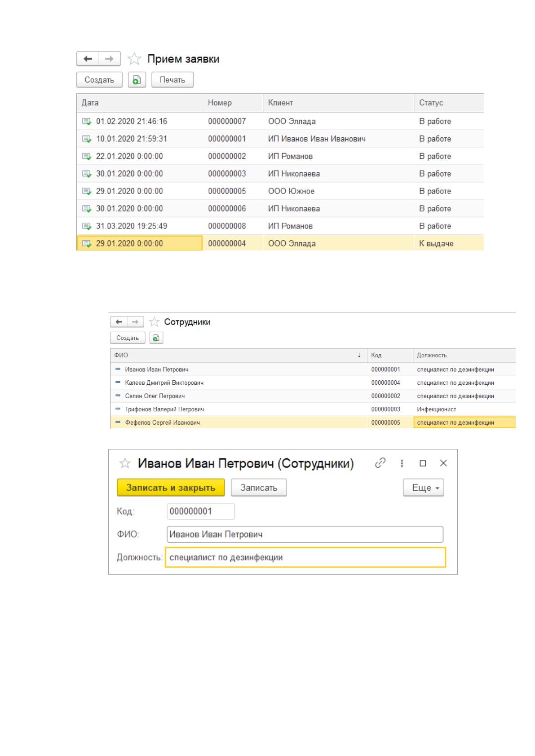
Task: Click the copy-document icon next to Создать in Прием заявки
Action: (137, 80)
